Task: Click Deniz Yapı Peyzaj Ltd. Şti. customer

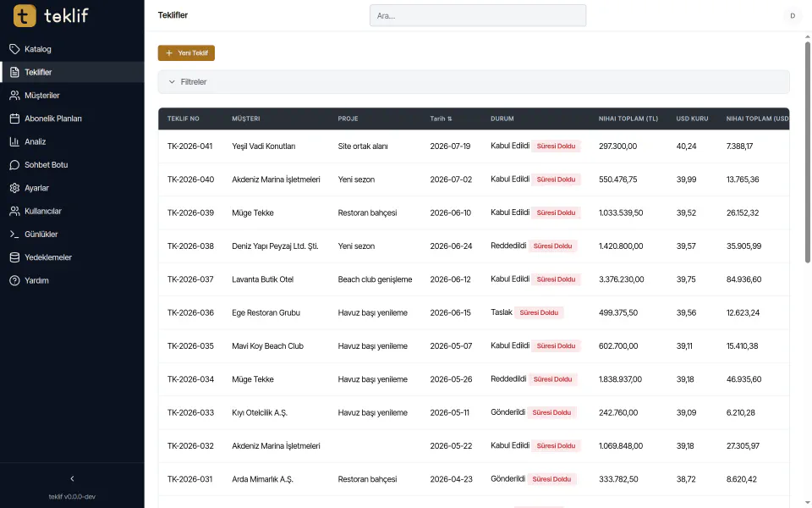Action: [275, 246]
